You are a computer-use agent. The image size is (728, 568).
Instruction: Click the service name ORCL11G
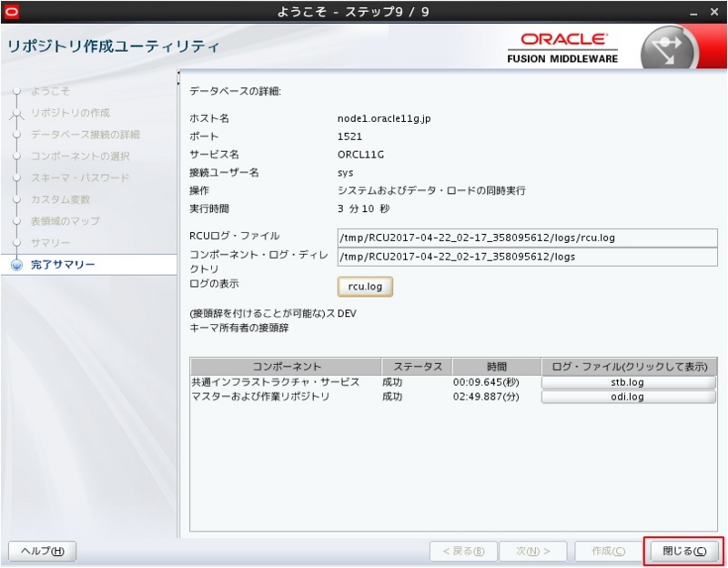coord(360,155)
